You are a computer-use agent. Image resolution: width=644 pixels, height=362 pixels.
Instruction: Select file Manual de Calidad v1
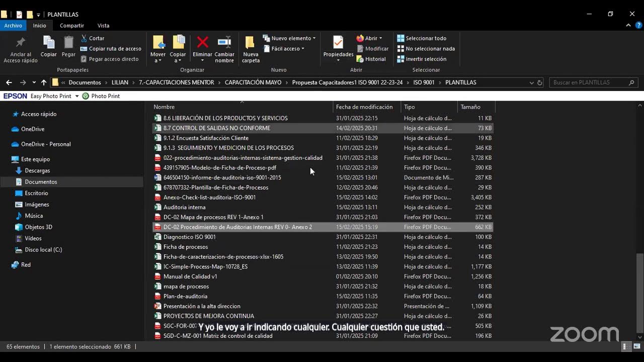pos(323,277)
